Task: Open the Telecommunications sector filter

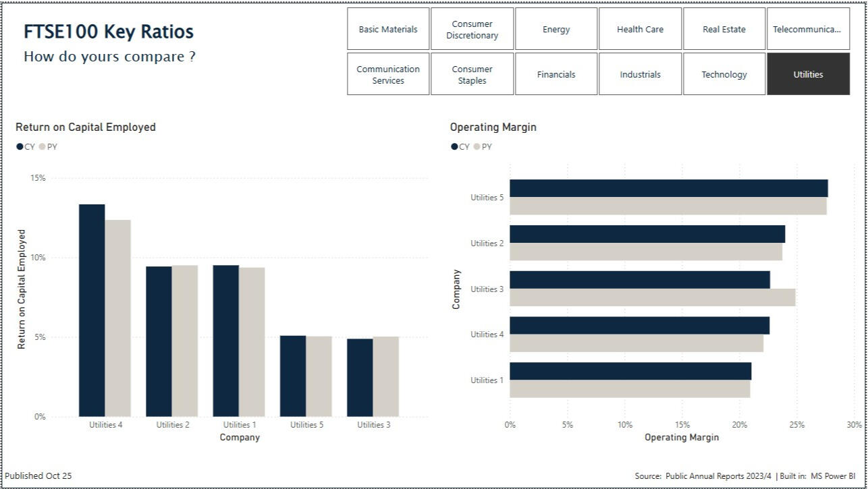Action: coord(808,29)
